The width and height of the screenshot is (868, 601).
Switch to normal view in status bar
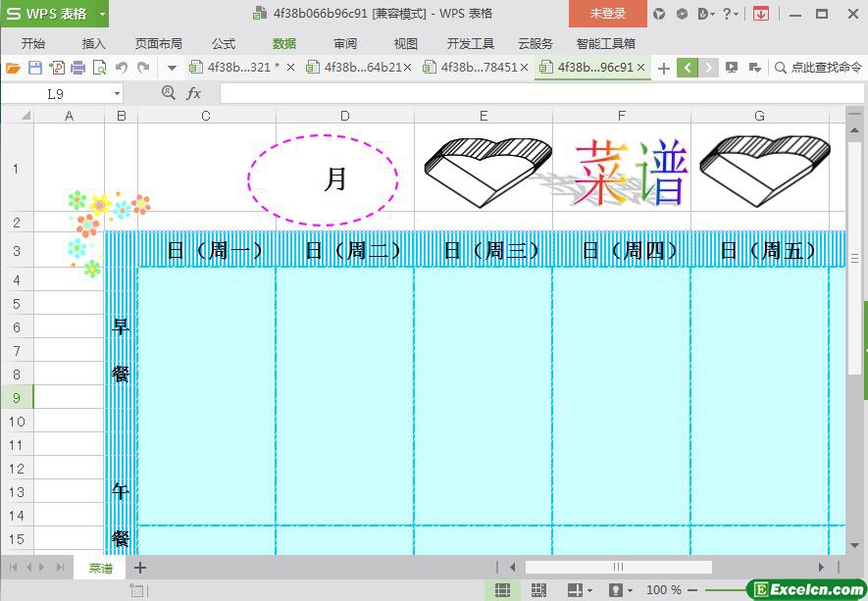pyautogui.click(x=502, y=590)
